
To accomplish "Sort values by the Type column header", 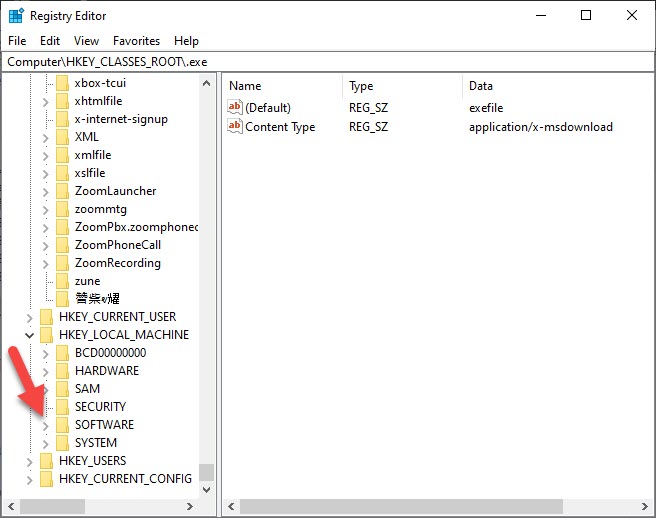I will [361, 86].
